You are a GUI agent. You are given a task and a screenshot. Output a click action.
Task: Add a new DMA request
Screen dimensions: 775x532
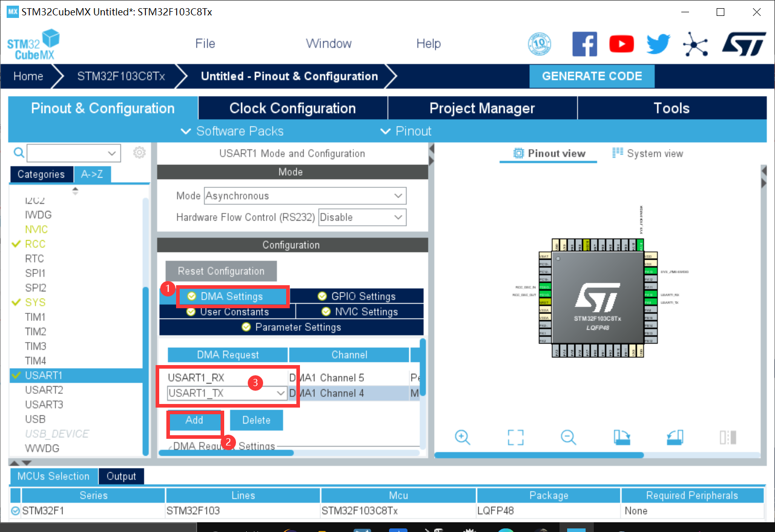click(x=194, y=420)
